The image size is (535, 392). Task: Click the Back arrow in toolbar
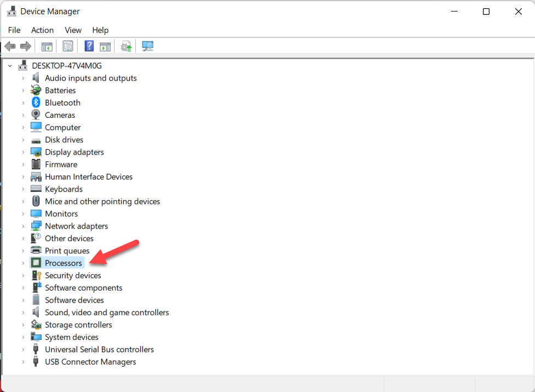click(10, 47)
